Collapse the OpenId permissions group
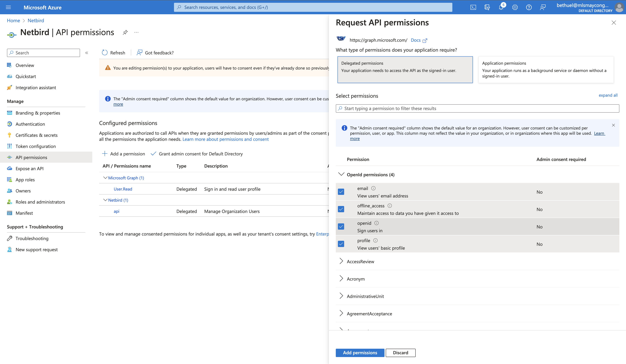 [x=341, y=174]
